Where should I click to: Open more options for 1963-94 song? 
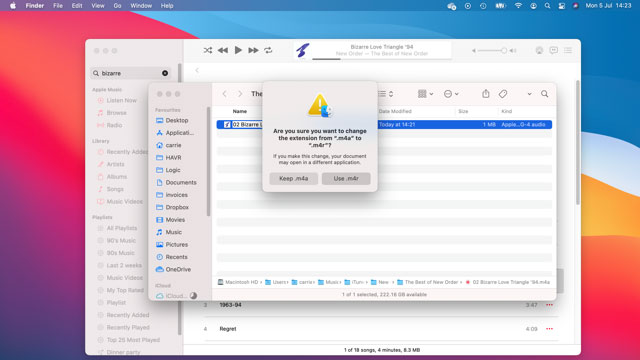click(549, 305)
